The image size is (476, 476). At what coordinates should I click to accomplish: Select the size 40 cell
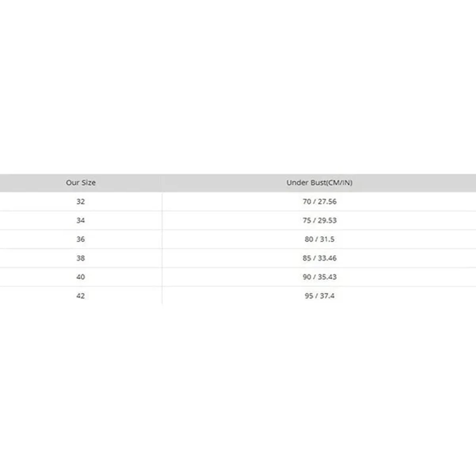pyautogui.click(x=81, y=277)
